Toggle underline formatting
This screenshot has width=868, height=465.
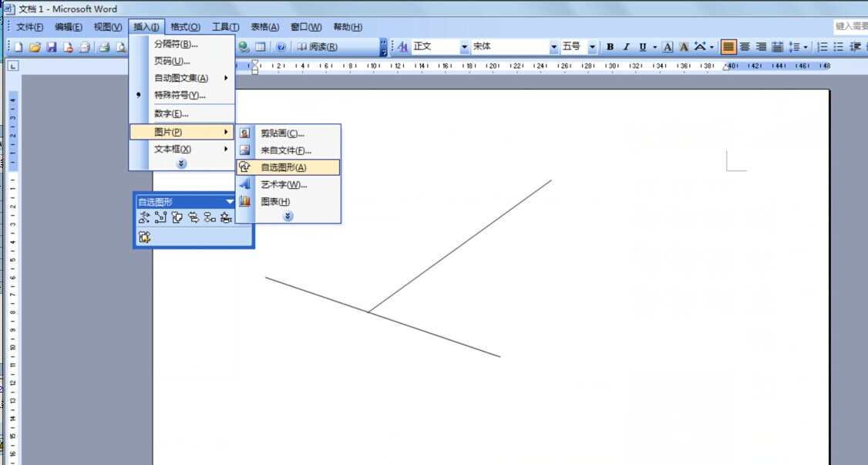[x=642, y=47]
